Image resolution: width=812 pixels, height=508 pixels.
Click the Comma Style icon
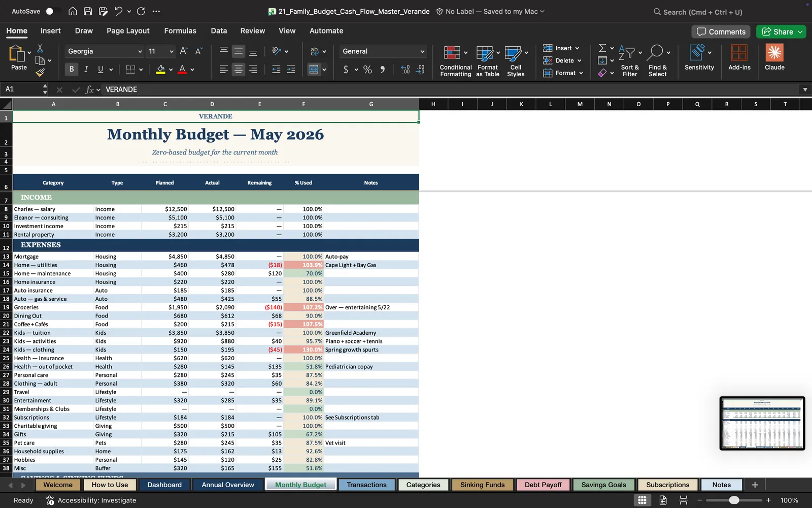click(x=383, y=70)
